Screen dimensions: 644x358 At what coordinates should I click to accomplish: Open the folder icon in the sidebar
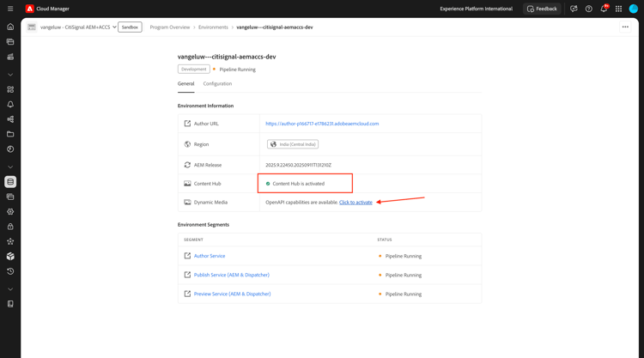(x=10, y=134)
